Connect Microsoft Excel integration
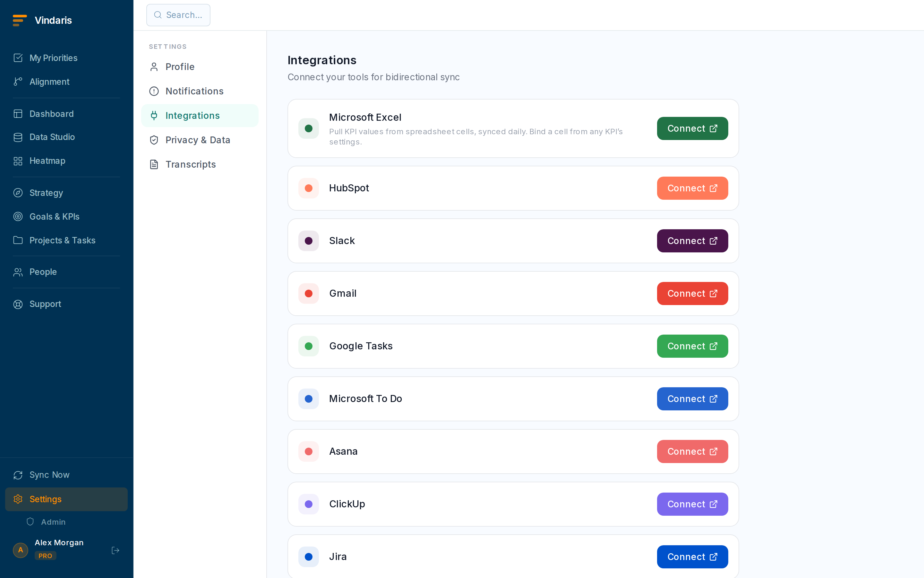This screenshot has width=924, height=578. (x=692, y=128)
